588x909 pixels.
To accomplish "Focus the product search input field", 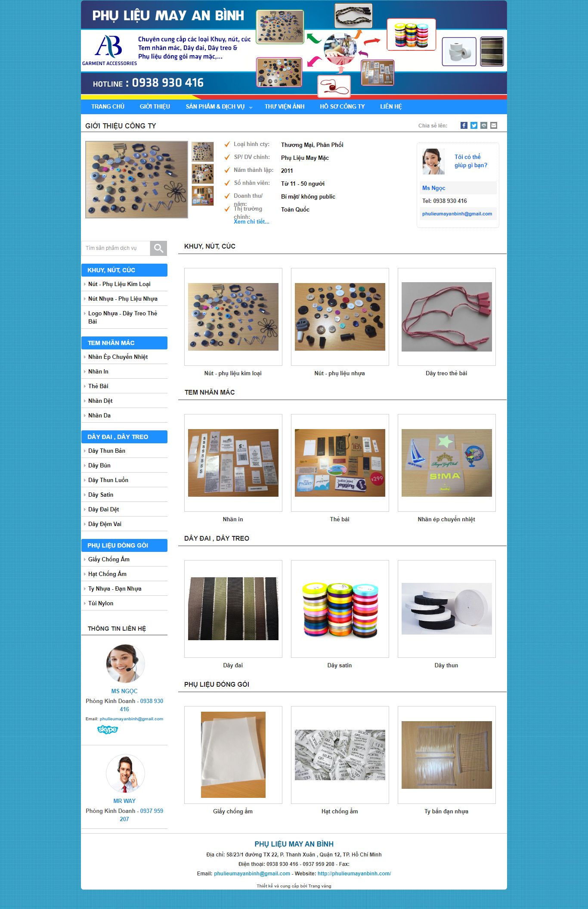I will (x=116, y=248).
